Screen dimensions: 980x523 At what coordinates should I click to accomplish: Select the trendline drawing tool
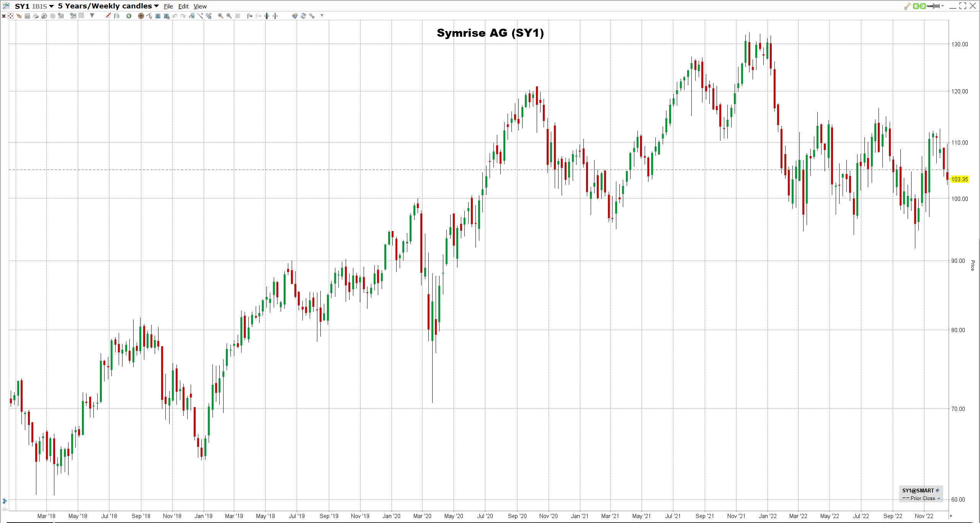tap(200, 16)
